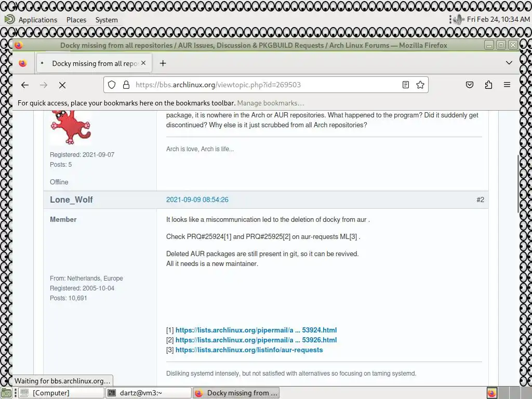Open the listinfo/aur-requests link

(249, 350)
